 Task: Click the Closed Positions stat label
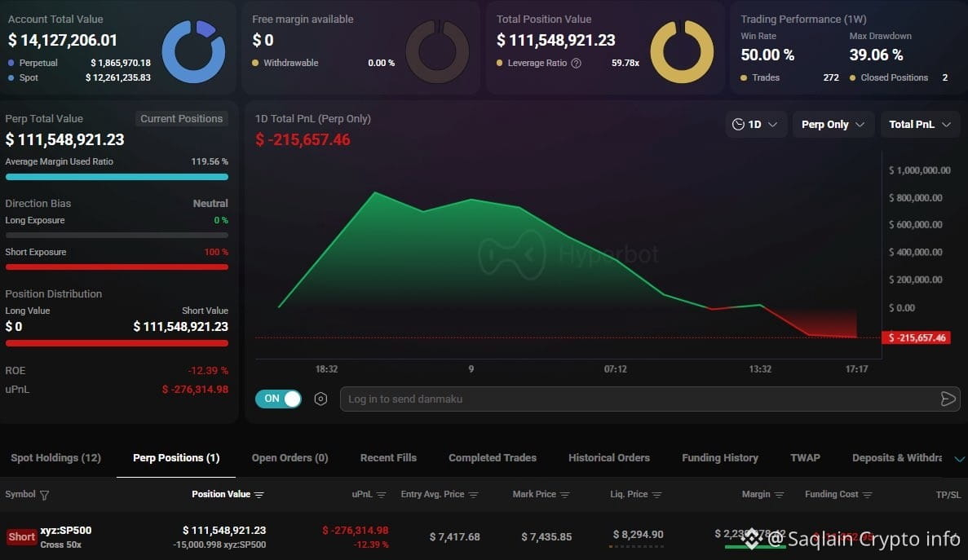894,77
